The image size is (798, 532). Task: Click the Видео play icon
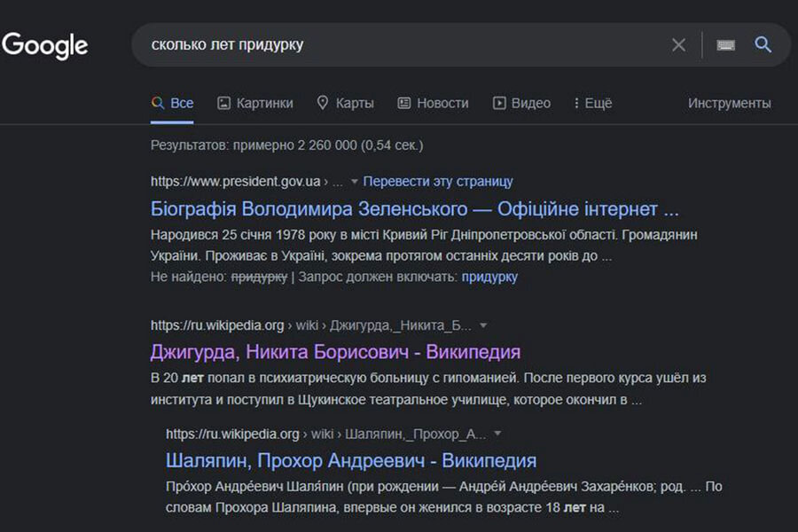click(499, 104)
